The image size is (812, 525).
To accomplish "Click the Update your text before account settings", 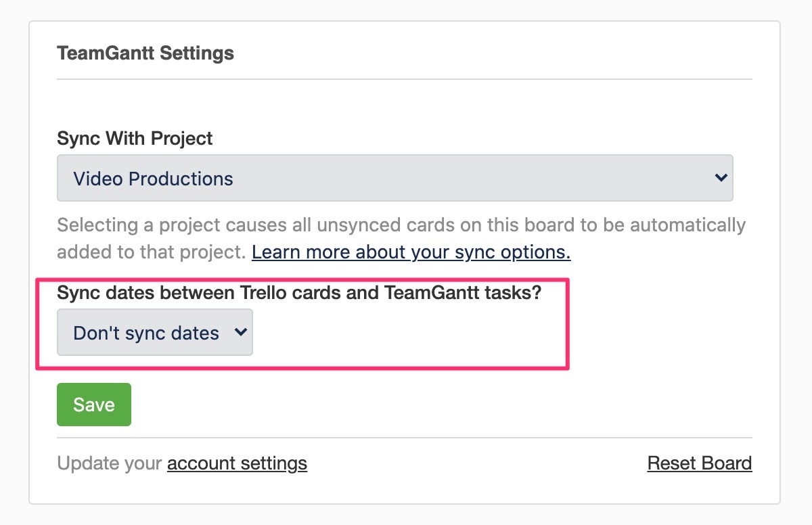I will [x=110, y=463].
